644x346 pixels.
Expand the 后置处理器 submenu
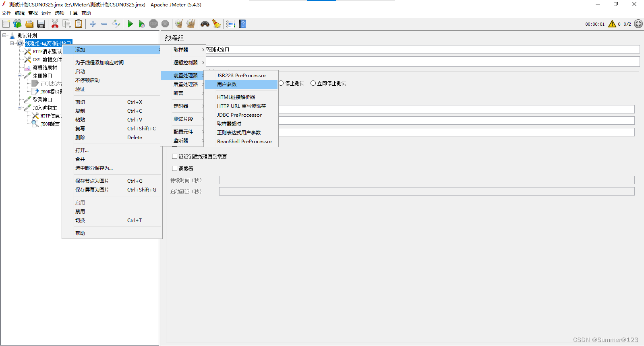click(x=183, y=84)
